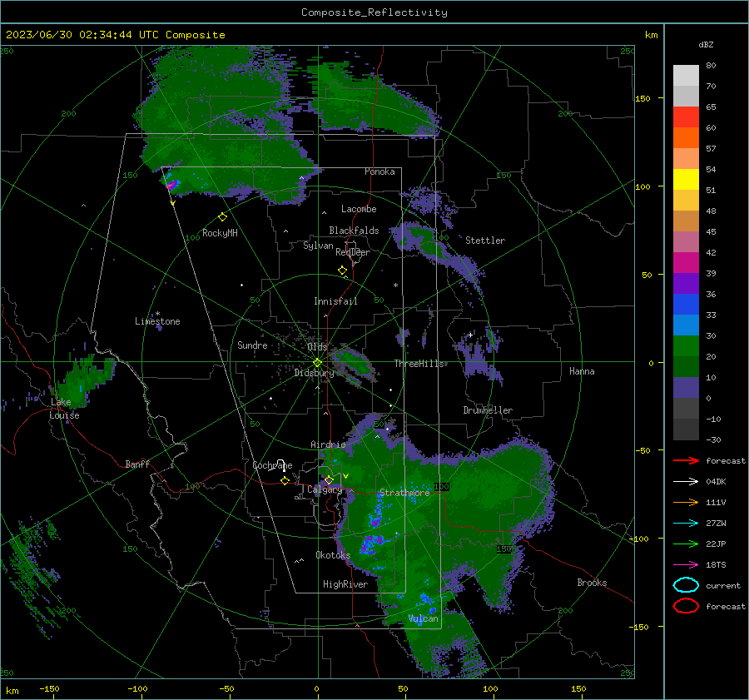Click the Hanna town label
Screen dimensions: 749x700
(x=582, y=371)
